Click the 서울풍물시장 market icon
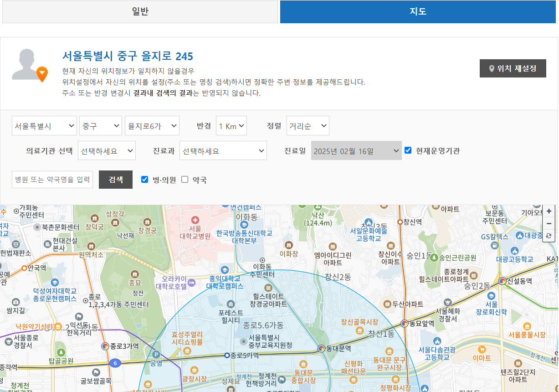Screen dimensions: 559x392 point(527,326)
